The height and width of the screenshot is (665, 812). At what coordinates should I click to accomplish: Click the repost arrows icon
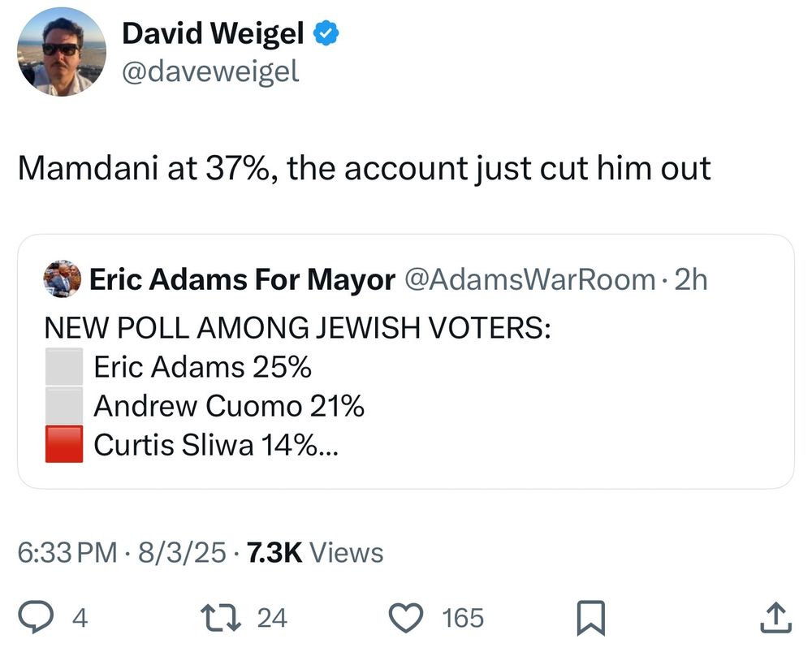click(x=221, y=618)
